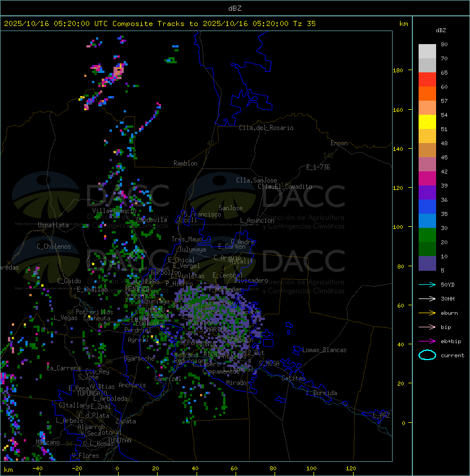Image resolution: width=470 pixels, height=476 pixels.
Task: Click the C_Chilenos map label
Action: (x=54, y=246)
